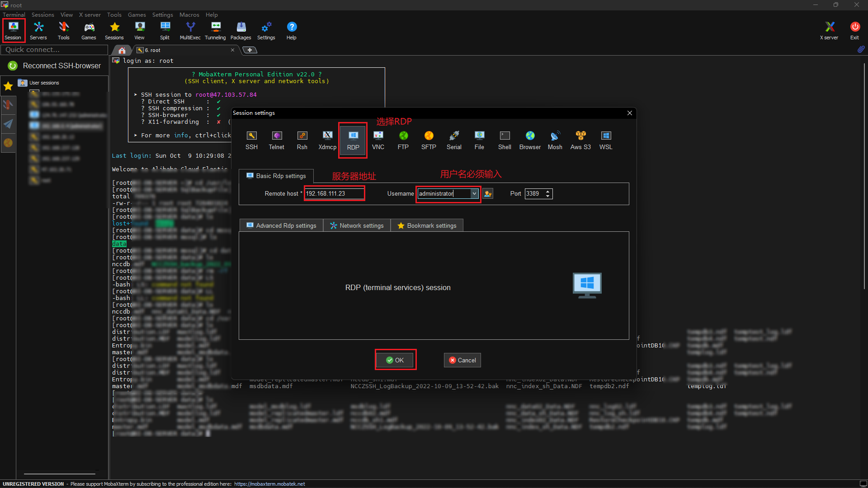
Task: Increase the Port number stepper
Action: pos(548,191)
